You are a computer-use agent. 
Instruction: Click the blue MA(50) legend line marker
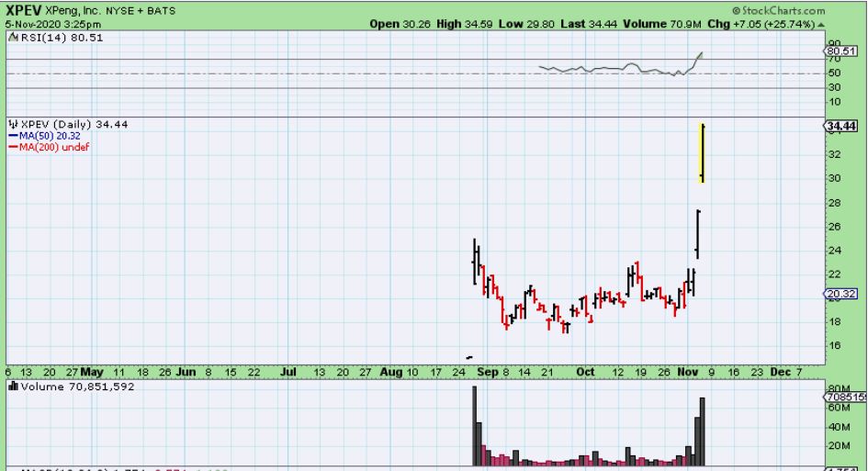(x=12, y=134)
